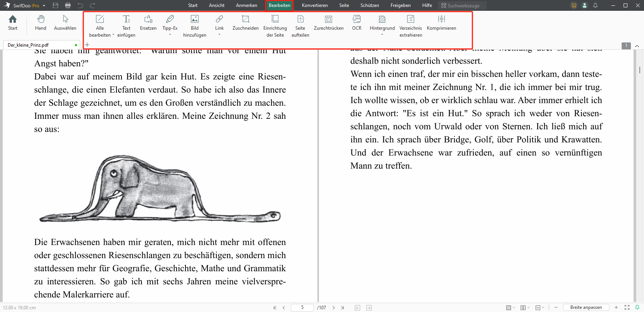Run the OCR tool
This screenshot has width=644, height=312.
tap(357, 23)
